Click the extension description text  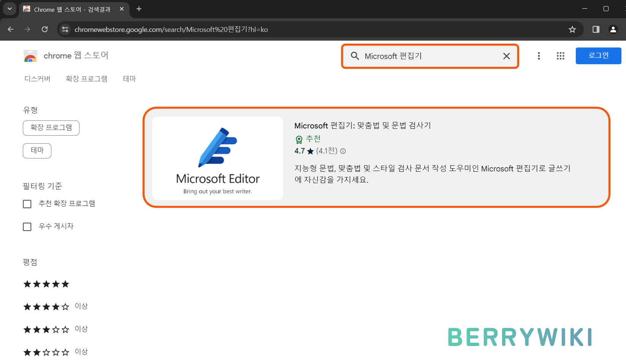pyautogui.click(x=432, y=174)
